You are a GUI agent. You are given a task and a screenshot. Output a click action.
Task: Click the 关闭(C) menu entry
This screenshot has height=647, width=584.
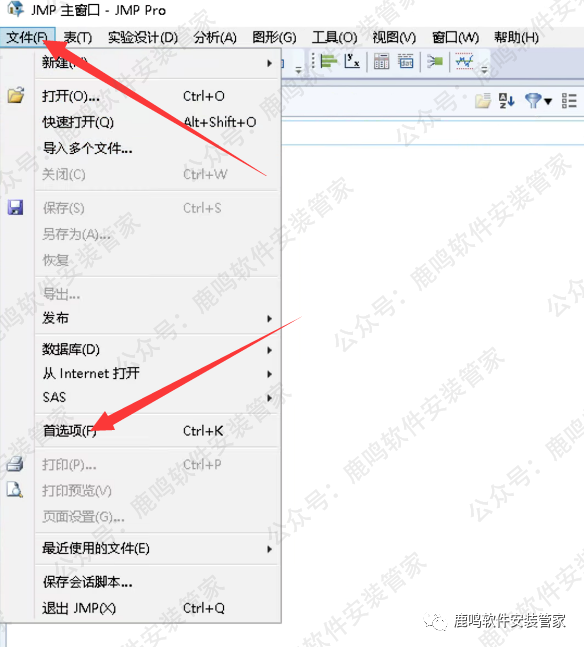tap(64, 175)
